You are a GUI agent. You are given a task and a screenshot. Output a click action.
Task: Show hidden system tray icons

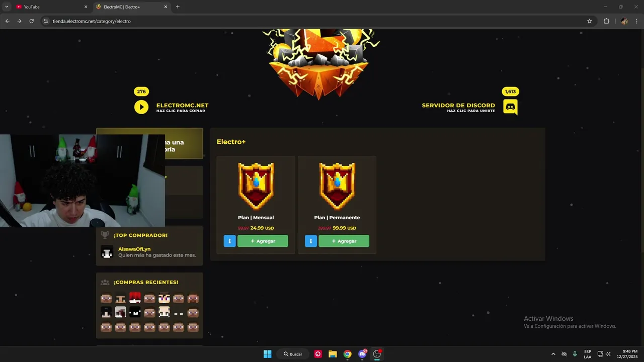[x=553, y=354]
